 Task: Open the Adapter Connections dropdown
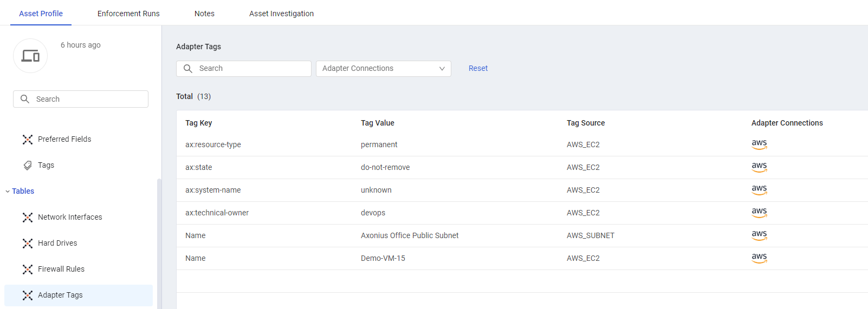pos(384,69)
